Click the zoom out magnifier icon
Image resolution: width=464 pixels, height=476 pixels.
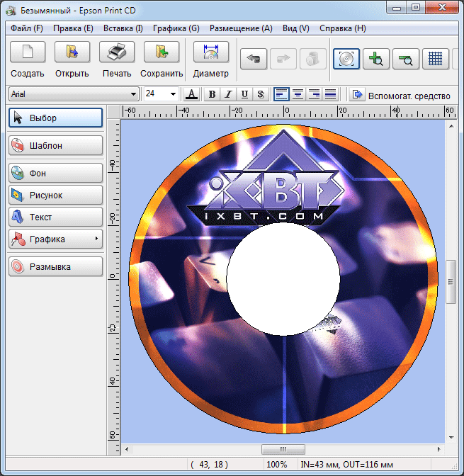point(406,59)
